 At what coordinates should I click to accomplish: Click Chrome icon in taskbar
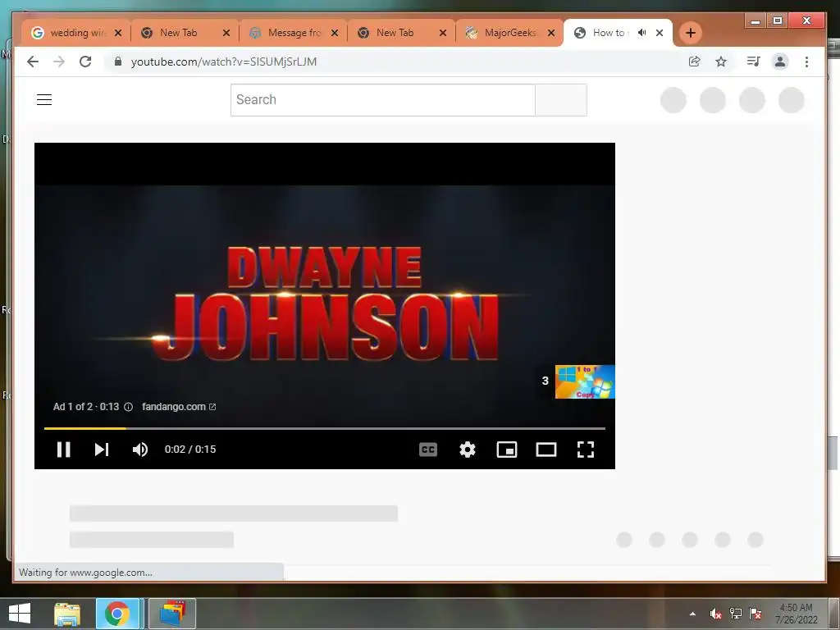click(118, 614)
